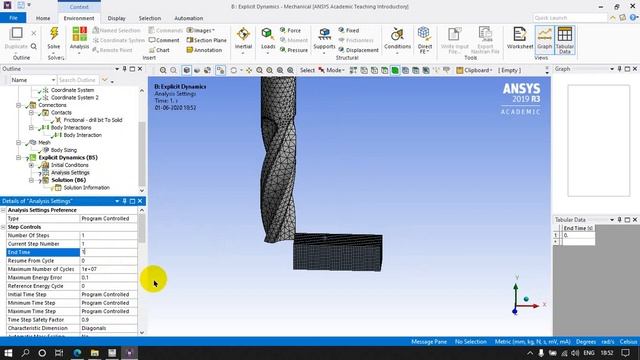Select Frictional - drill bit To Solid
Image resolution: width=640 pixels, height=360 pixels.
click(93, 120)
